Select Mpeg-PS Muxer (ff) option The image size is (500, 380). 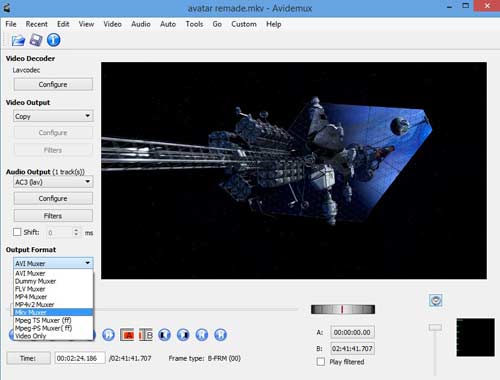tap(53, 328)
